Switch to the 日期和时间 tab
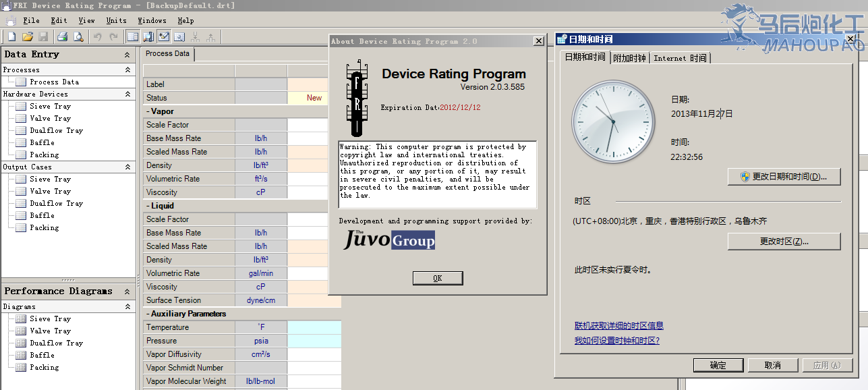This screenshot has width=868, height=390. (585, 57)
